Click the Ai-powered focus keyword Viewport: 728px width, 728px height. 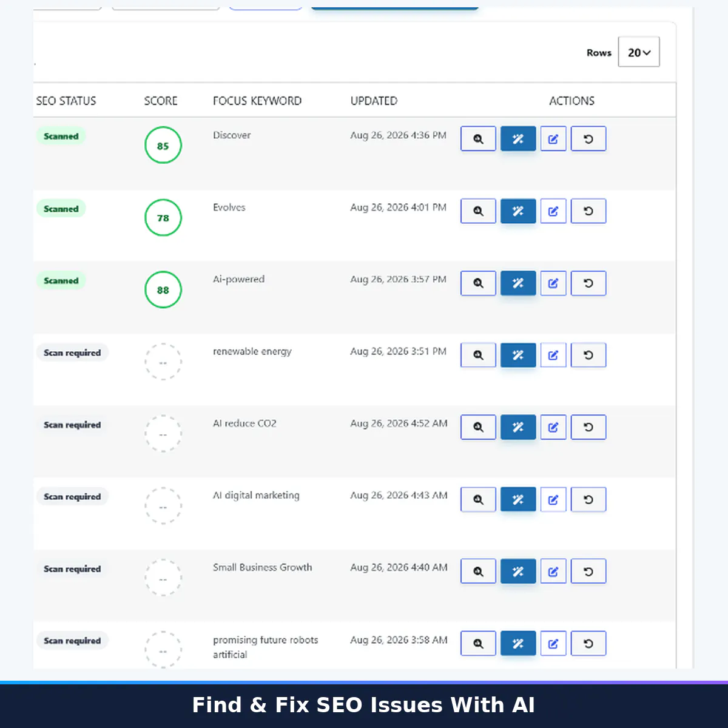tap(238, 279)
